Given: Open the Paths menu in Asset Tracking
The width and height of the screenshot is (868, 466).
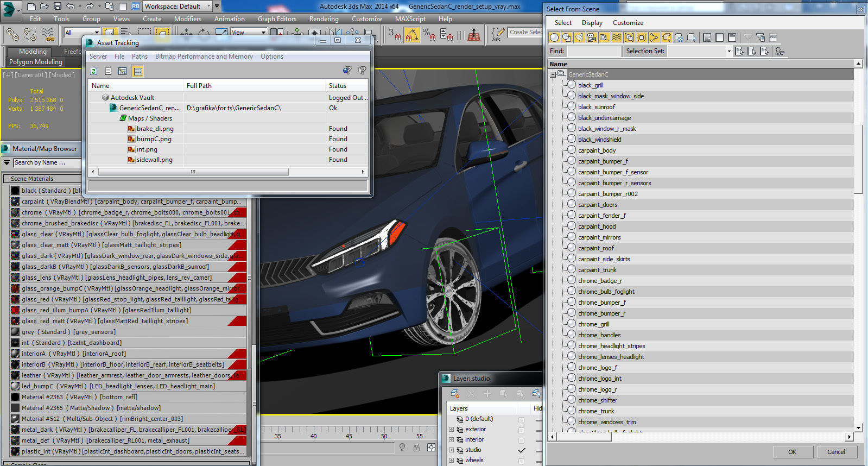Looking at the screenshot, I should tap(140, 56).
